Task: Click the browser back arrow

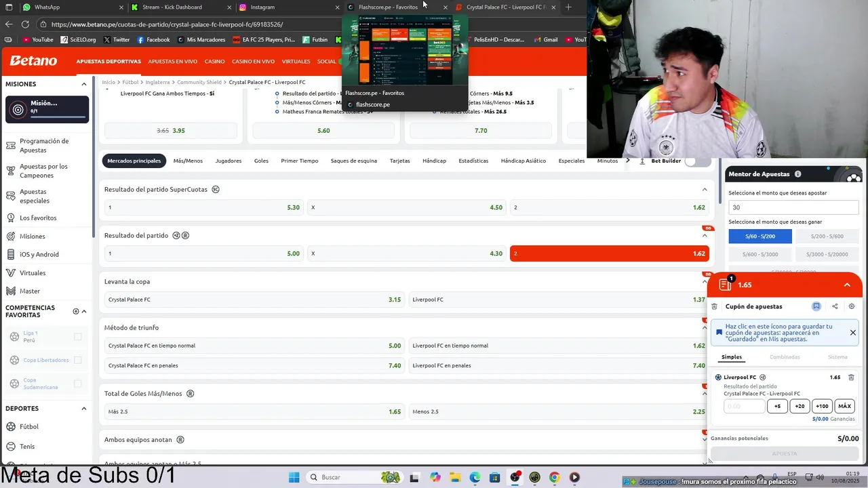Action: (9, 24)
